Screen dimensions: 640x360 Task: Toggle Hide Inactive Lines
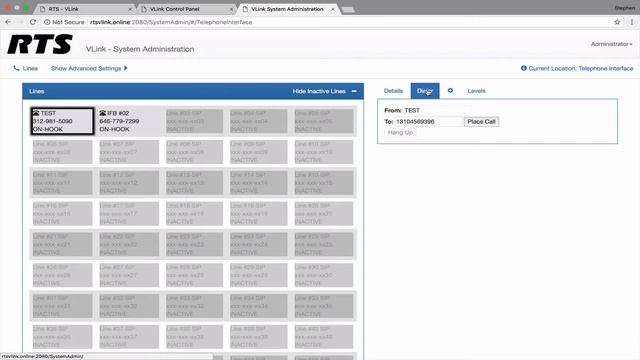pyautogui.click(x=319, y=91)
